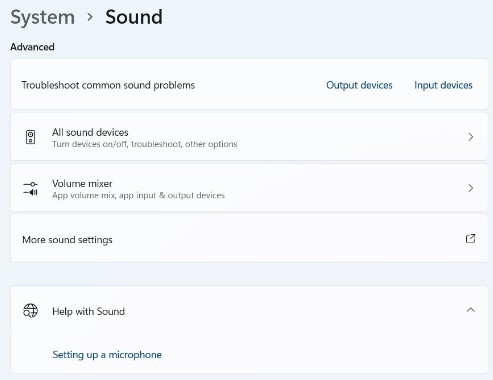Click the Troubleshoot common sound problems text
This screenshot has width=493, height=380.
(108, 85)
